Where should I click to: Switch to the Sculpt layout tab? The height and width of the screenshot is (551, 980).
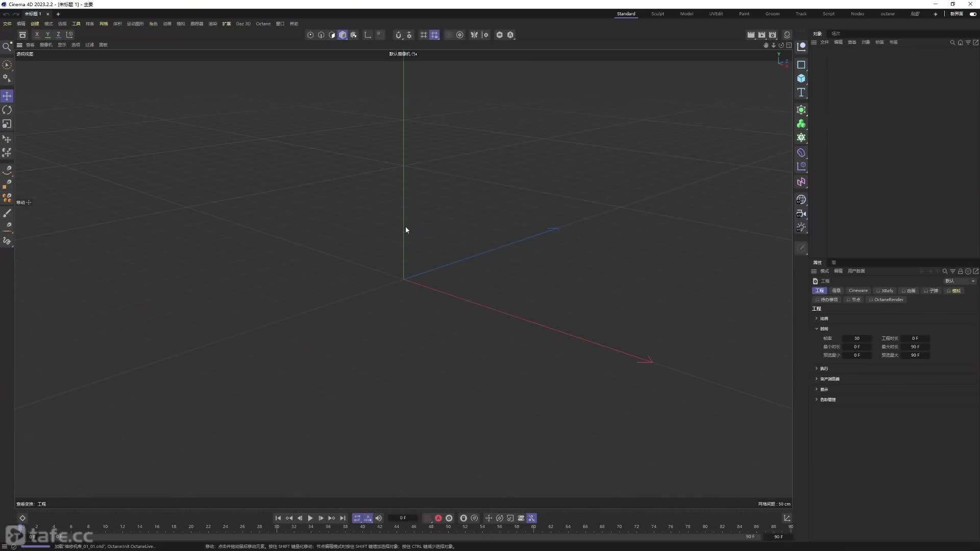pos(657,14)
